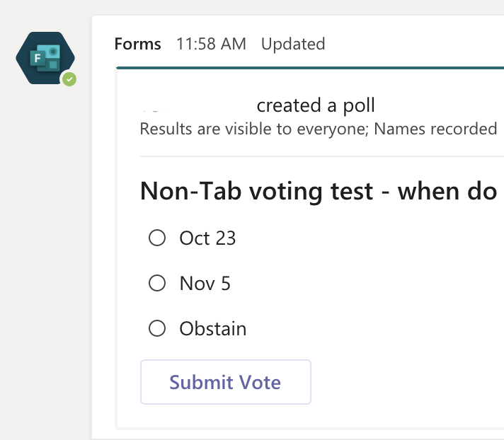Open the Forms sender name
Screen dimensions: 504x440
(x=138, y=44)
